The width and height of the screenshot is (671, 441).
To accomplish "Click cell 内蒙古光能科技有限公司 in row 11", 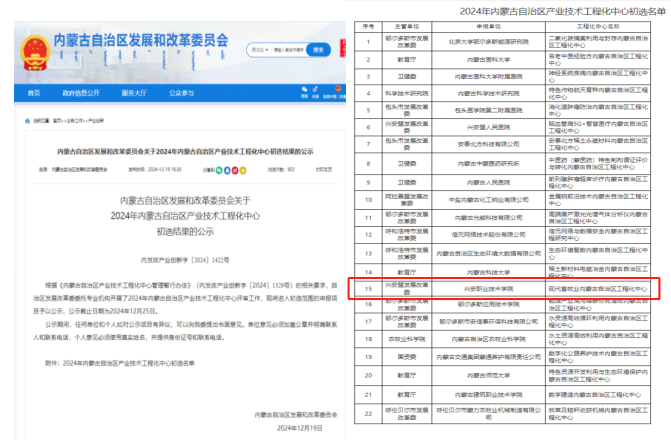I will click(x=489, y=218).
